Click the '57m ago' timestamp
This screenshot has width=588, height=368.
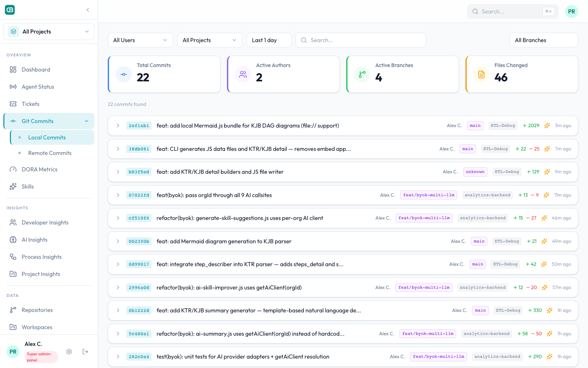[562, 287]
